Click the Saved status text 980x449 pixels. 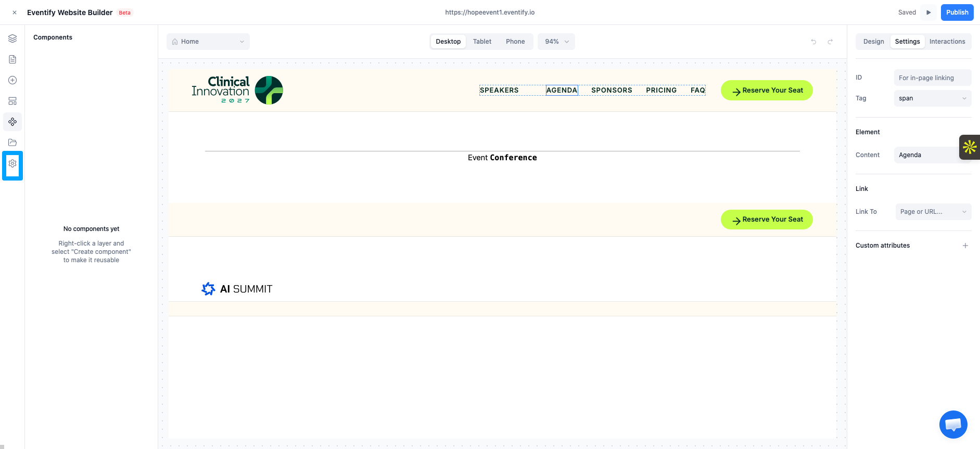pyautogui.click(x=907, y=12)
